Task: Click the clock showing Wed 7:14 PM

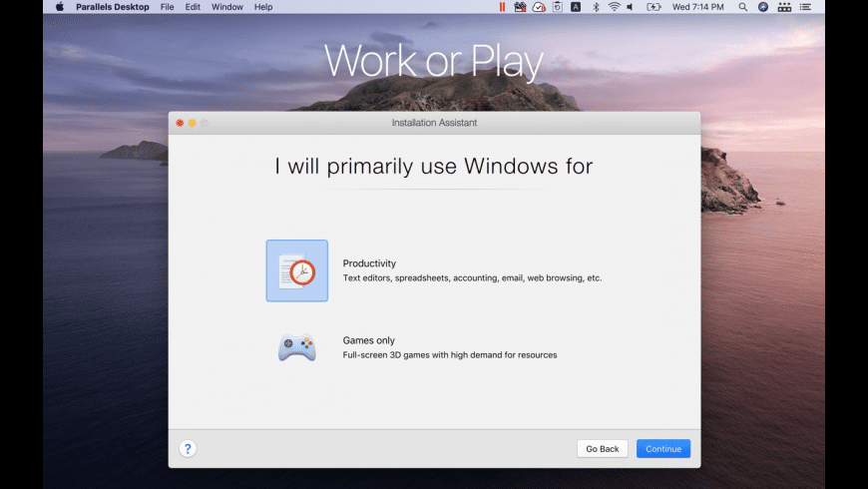Action: [697, 7]
